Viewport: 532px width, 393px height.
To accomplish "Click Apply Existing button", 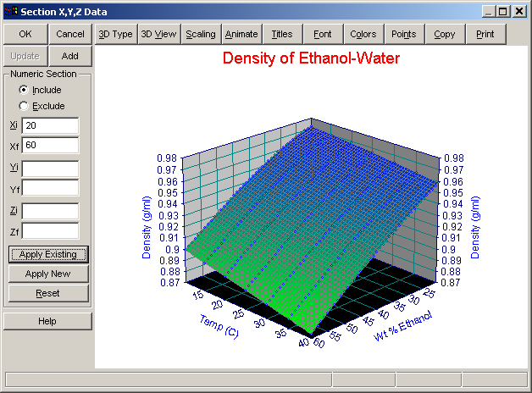I will 48,254.
